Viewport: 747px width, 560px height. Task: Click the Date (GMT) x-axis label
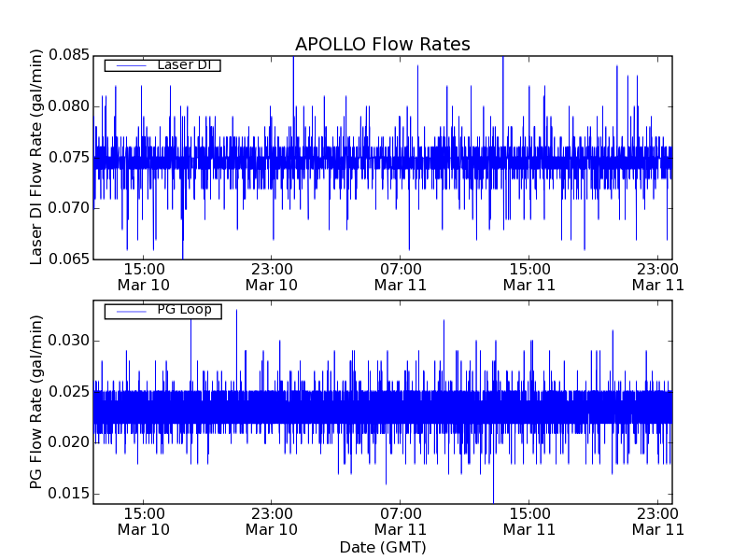pos(382,547)
